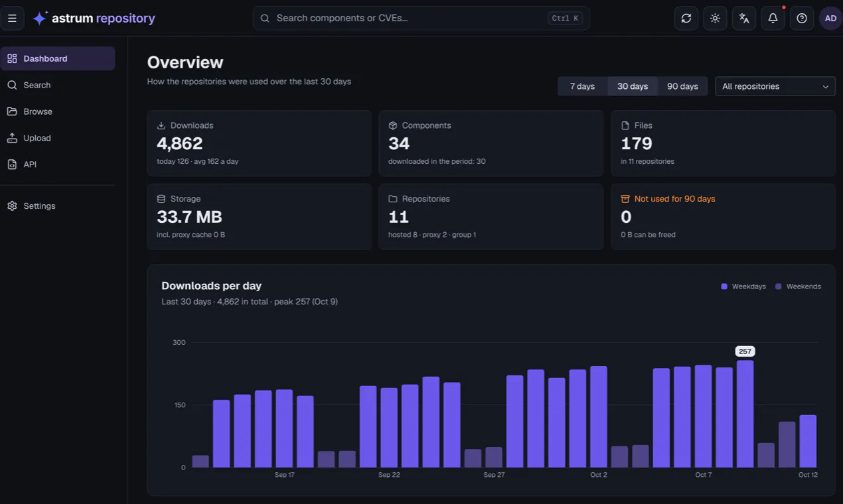
Task: Click the Components card cube icon
Action: click(393, 125)
